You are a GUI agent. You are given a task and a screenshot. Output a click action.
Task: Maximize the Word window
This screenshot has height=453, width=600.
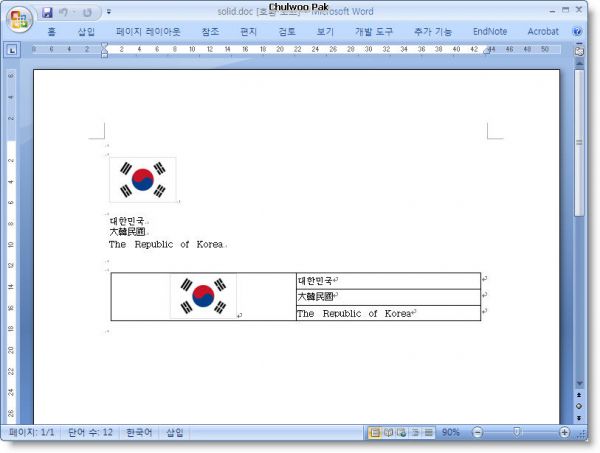(x=566, y=10)
